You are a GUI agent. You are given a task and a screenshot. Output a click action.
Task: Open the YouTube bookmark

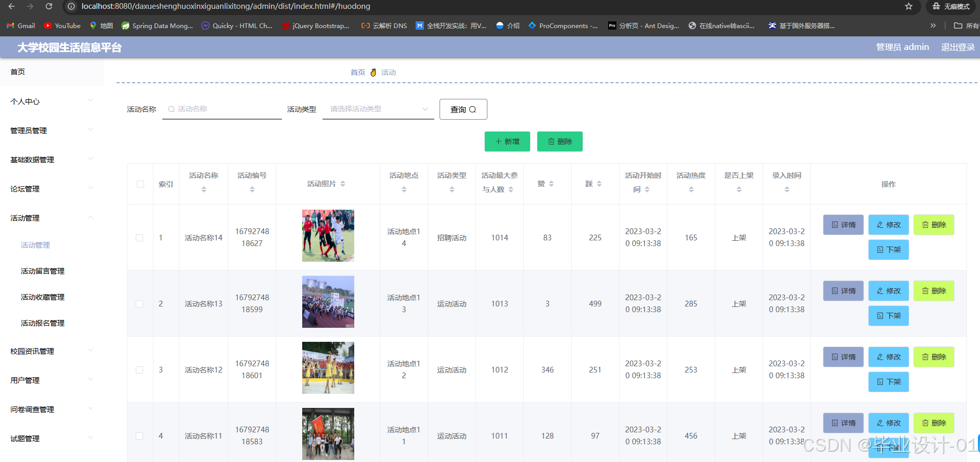coord(62,25)
